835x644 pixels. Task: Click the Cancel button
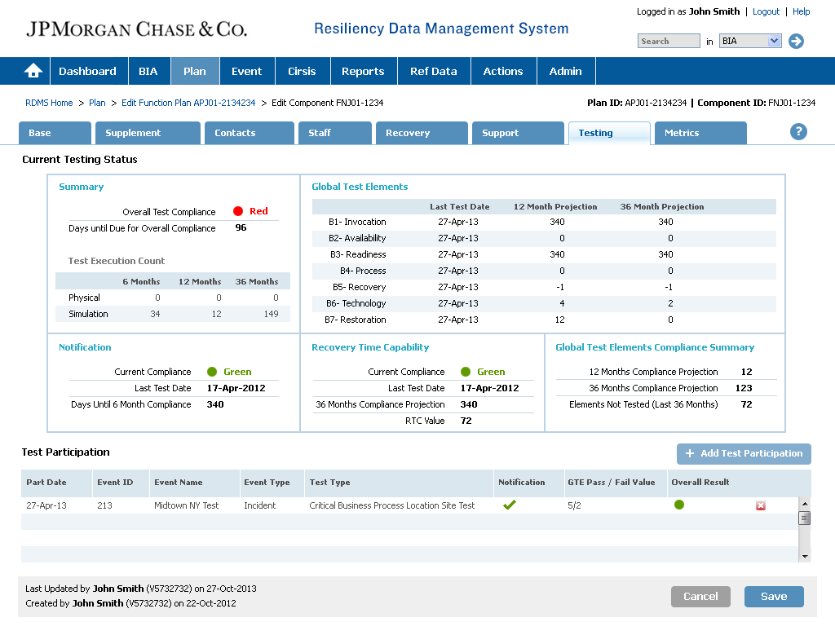coord(700,597)
